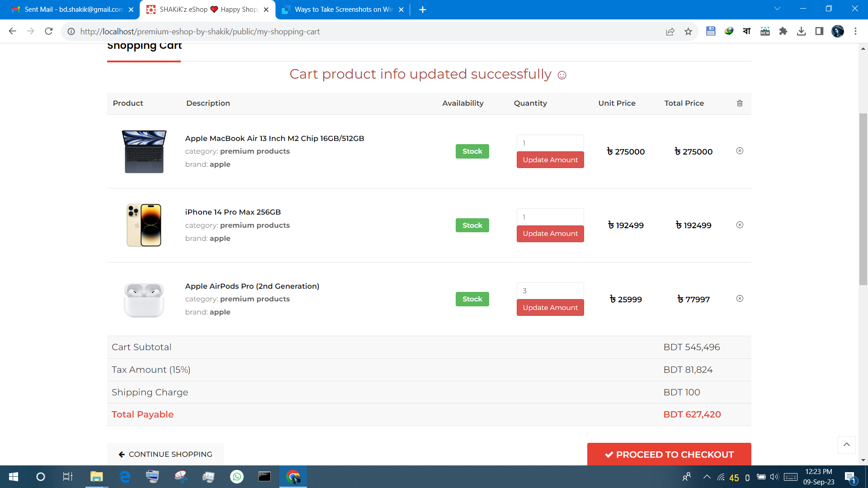This screenshot has height=488, width=868.
Task: Close the Sent Mail tab
Action: (x=131, y=9)
